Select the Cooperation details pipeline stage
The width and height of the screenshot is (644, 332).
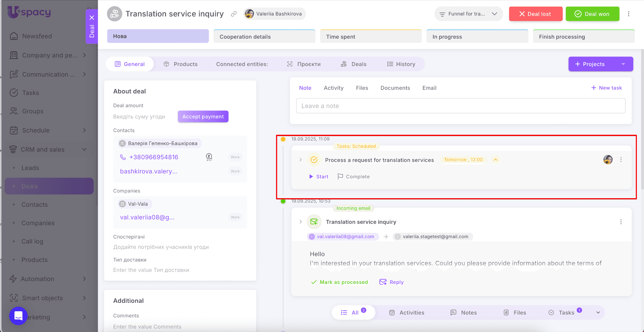point(264,37)
